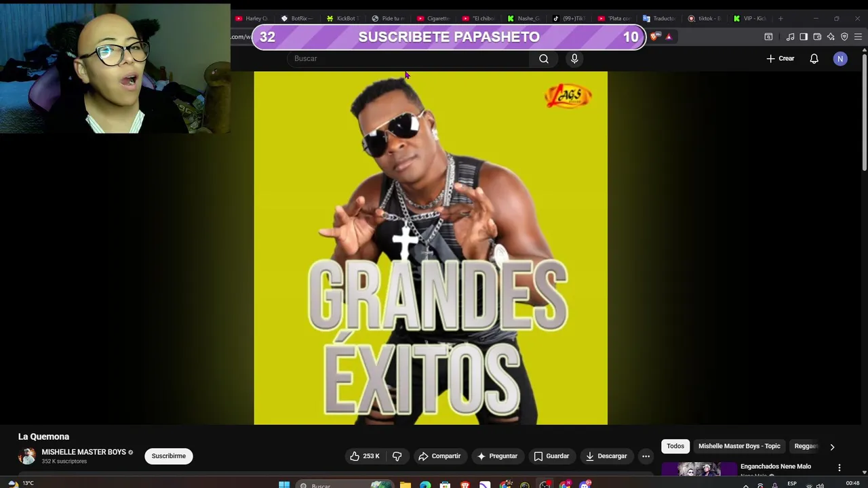The height and width of the screenshot is (488, 868).
Task: Switch to the KickBot browser tab
Action: tap(342, 18)
